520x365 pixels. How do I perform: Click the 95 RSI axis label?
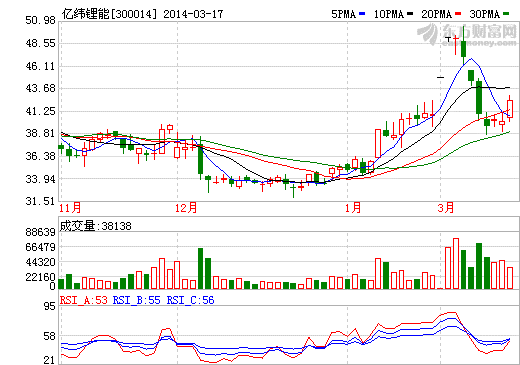(50, 306)
